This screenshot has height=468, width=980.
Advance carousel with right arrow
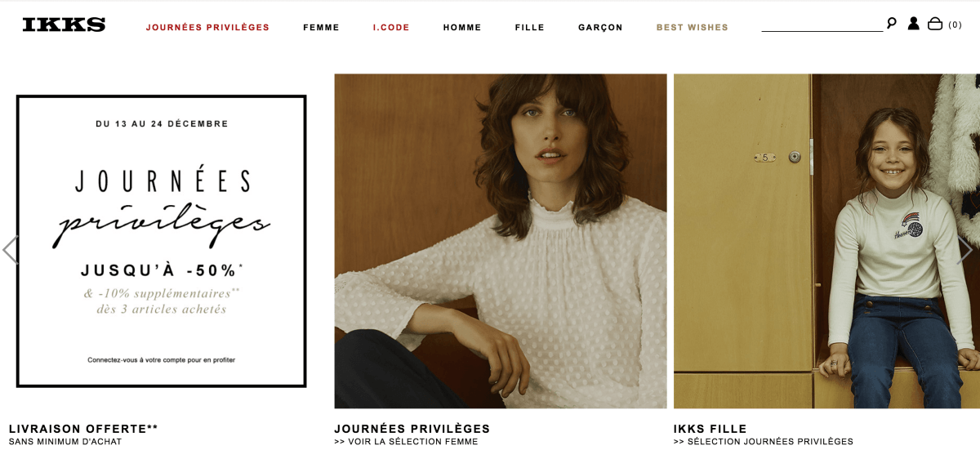(x=965, y=250)
